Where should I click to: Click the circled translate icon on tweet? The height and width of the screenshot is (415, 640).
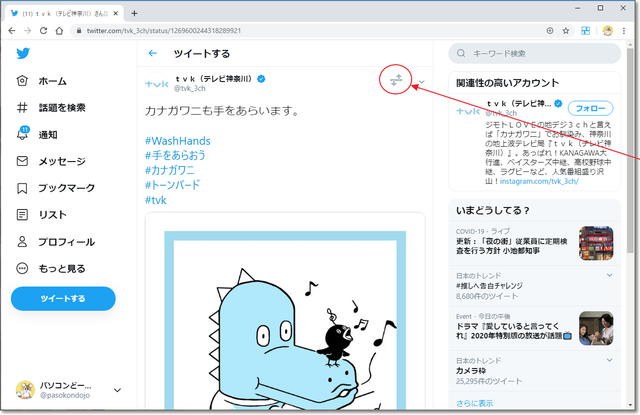[x=395, y=82]
